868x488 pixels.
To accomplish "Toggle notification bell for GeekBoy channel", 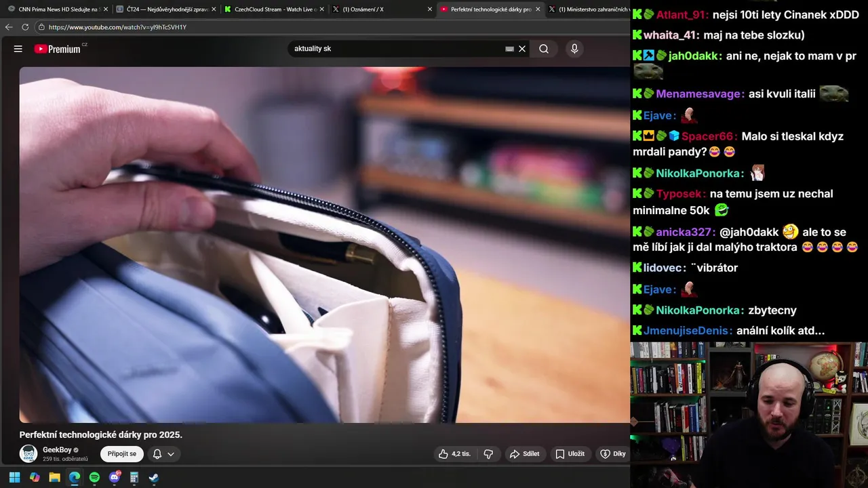I will coord(157,454).
